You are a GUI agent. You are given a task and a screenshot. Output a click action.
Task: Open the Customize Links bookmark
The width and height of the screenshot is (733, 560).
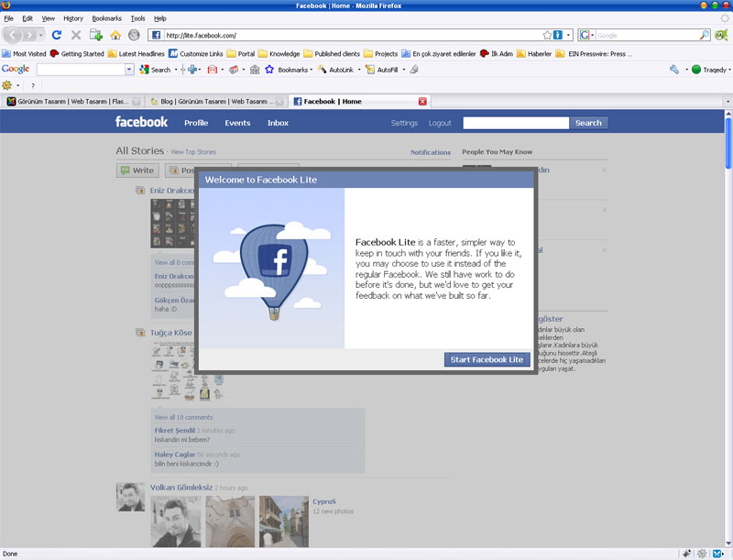click(x=196, y=54)
